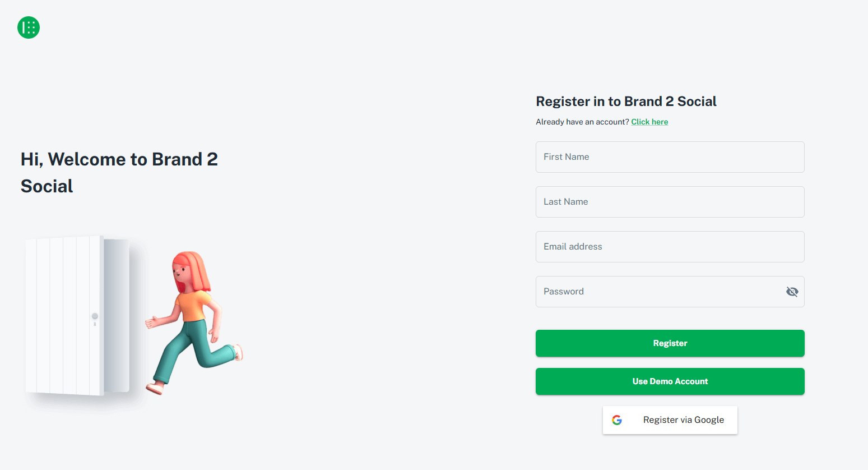Click the "Register in to Brand 2 Social" heading
The height and width of the screenshot is (470, 868).
click(626, 102)
